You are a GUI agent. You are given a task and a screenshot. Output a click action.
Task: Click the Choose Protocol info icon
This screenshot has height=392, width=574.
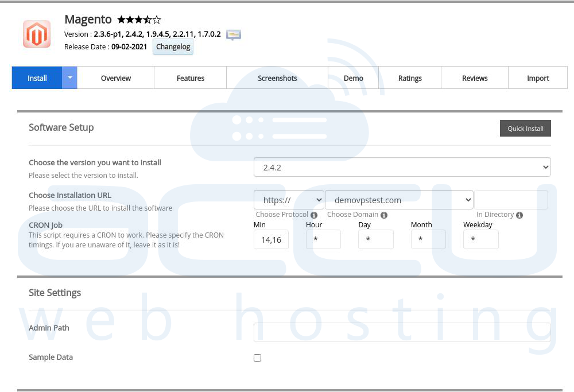click(x=314, y=215)
